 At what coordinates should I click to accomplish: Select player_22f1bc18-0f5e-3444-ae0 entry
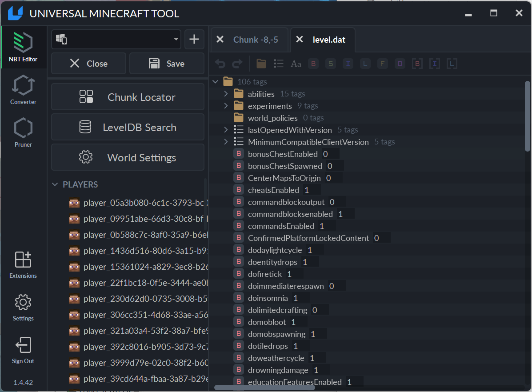[x=138, y=283]
